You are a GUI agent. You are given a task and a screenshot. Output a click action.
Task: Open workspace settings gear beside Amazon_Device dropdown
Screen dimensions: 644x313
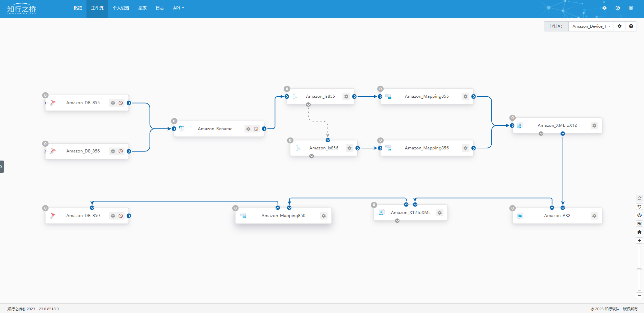[x=619, y=26]
